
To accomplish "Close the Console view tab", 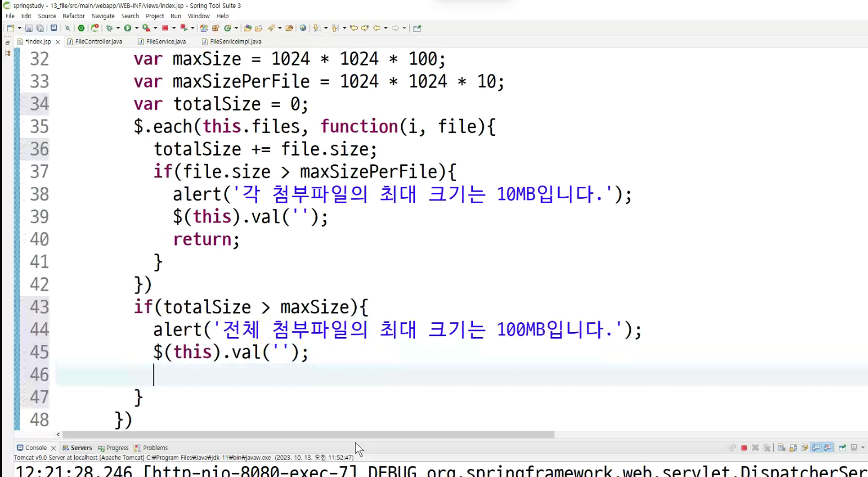I will coord(53,448).
